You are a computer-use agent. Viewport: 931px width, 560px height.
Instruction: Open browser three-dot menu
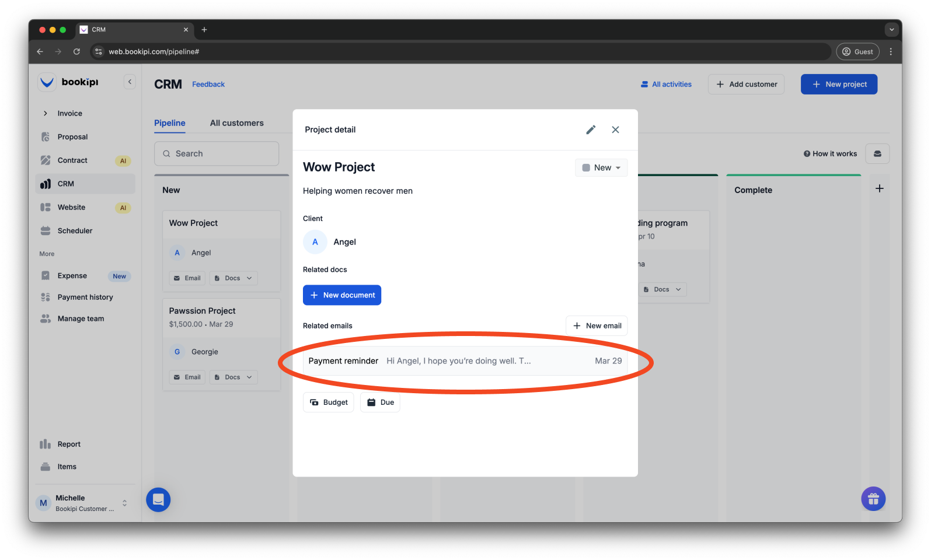[891, 52]
